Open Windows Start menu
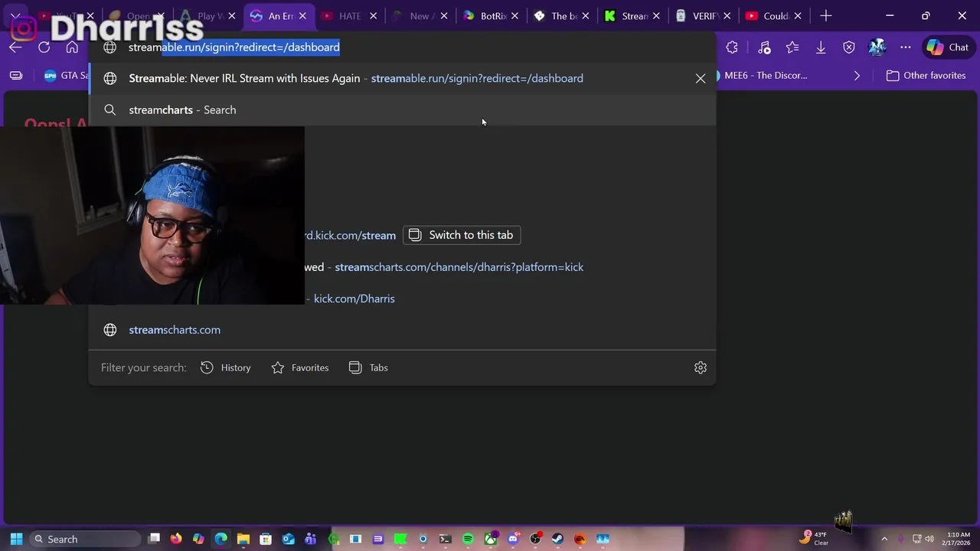 [16, 539]
